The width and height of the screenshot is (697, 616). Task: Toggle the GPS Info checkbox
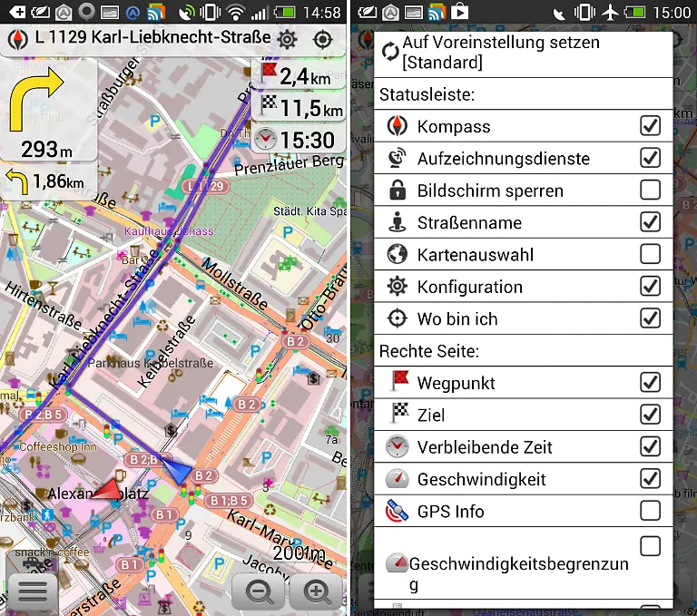coord(650,511)
